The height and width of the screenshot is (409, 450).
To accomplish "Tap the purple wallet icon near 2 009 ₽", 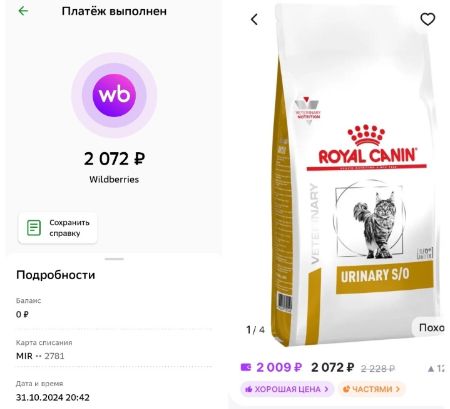I will [246, 367].
